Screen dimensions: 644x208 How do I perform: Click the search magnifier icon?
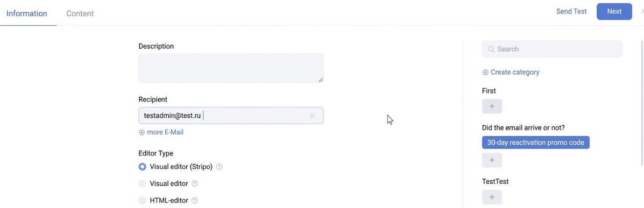pos(491,49)
